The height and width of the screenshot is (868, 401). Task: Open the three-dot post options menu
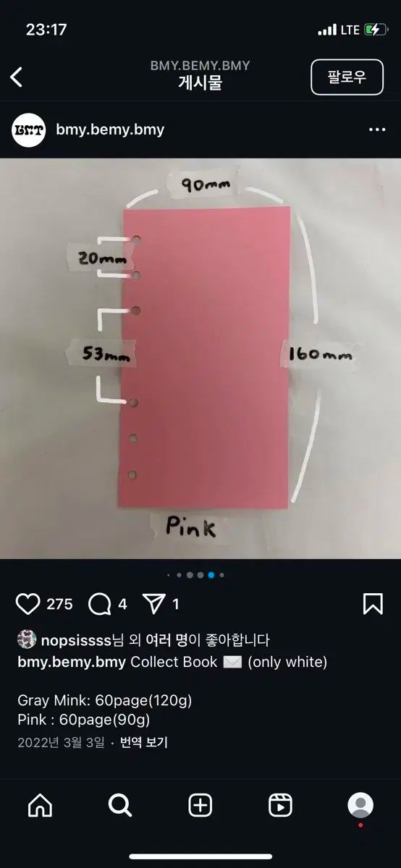377,130
